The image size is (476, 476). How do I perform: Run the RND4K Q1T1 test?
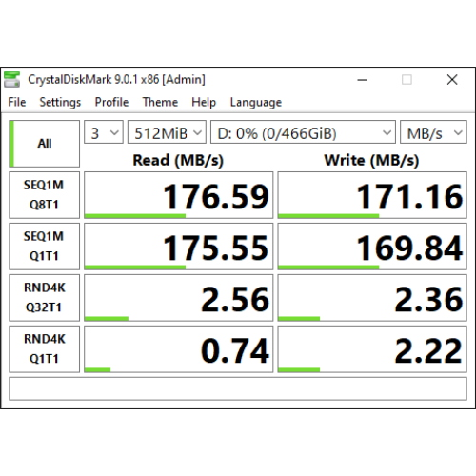pyautogui.click(x=44, y=349)
